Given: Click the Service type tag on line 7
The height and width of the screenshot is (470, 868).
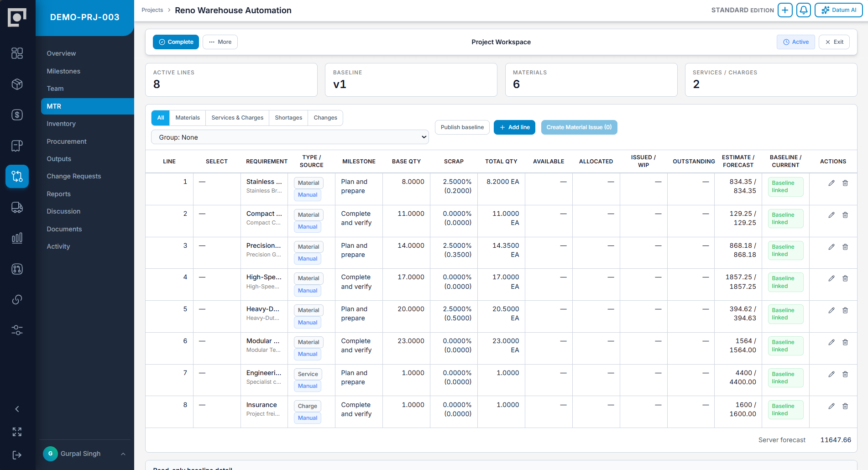Looking at the screenshot, I should [x=308, y=374].
